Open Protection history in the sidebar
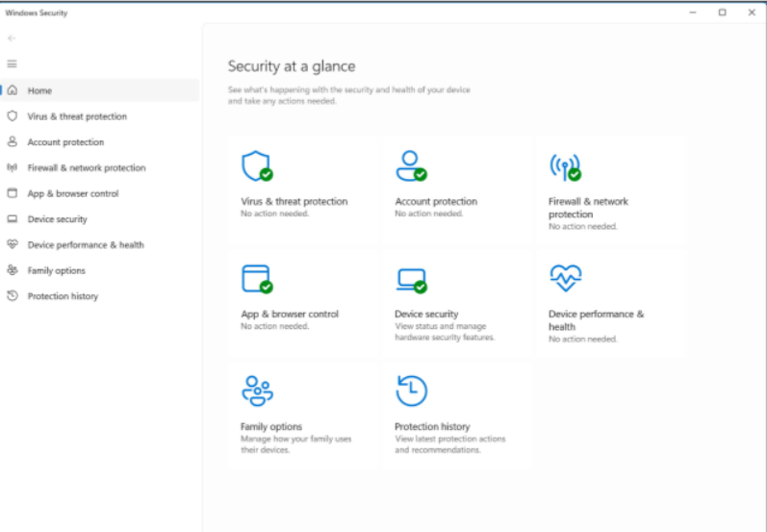The width and height of the screenshot is (767, 532). (x=63, y=296)
